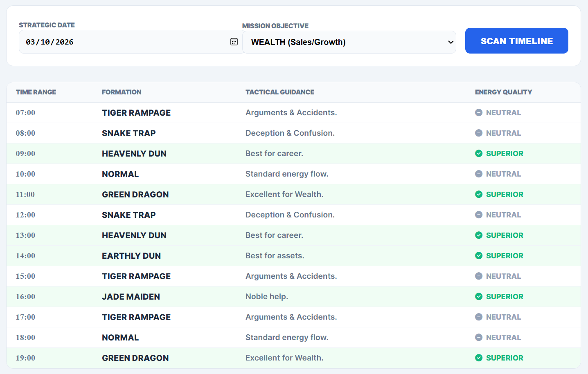Click the neutral icon in 18:00 row

tap(478, 338)
